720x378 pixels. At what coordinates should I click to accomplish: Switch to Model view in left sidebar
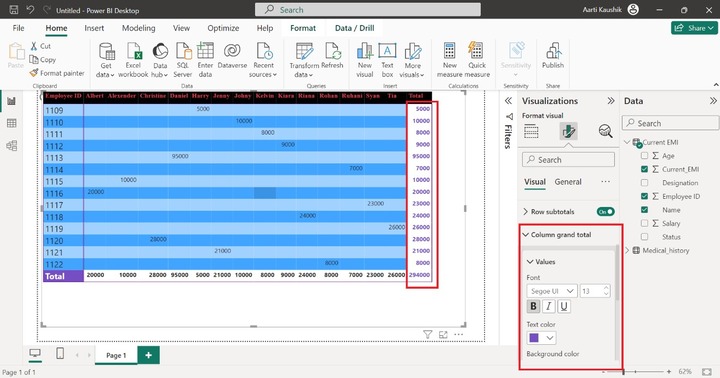[11, 146]
